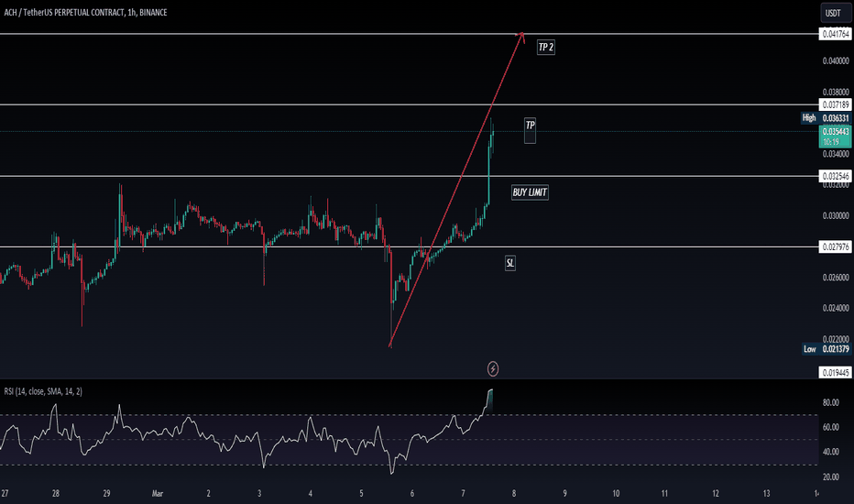Select the BUY LIMIT label
The width and height of the screenshot is (854, 504).
pyautogui.click(x=530, y=192)
